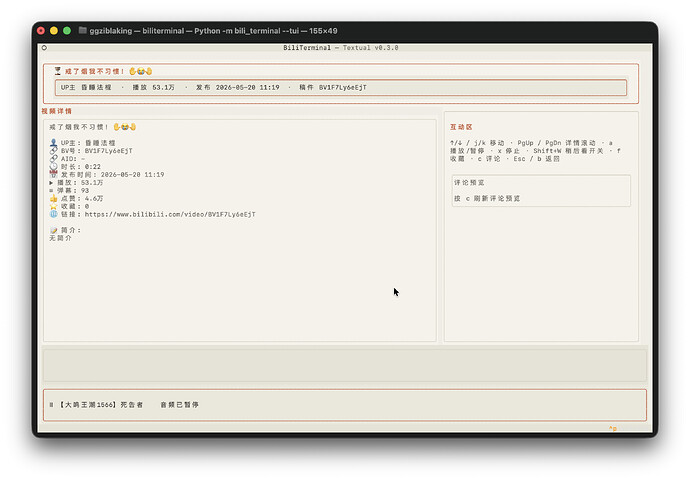Screen dimensions: 690x480
Task: Click the yellow minimize button of terminal window
Action: pyautogui.click(x=54, y=30)
